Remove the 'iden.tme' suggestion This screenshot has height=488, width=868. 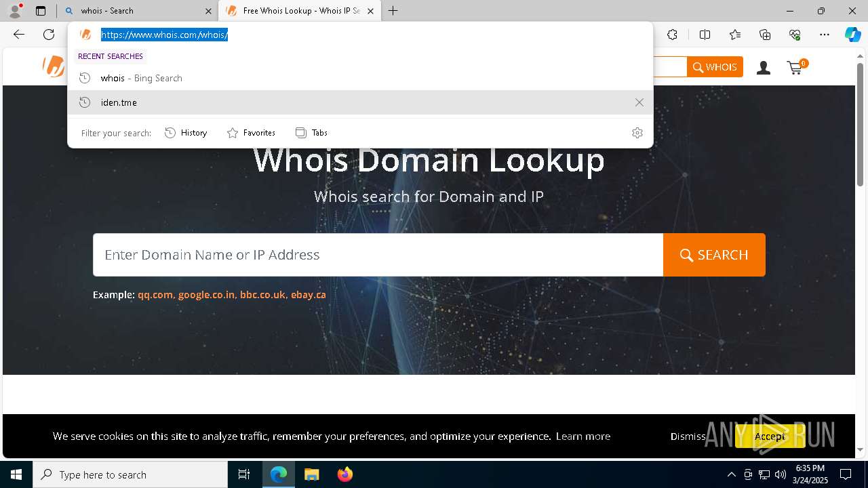pyautogui.click(x=639, y=102)
